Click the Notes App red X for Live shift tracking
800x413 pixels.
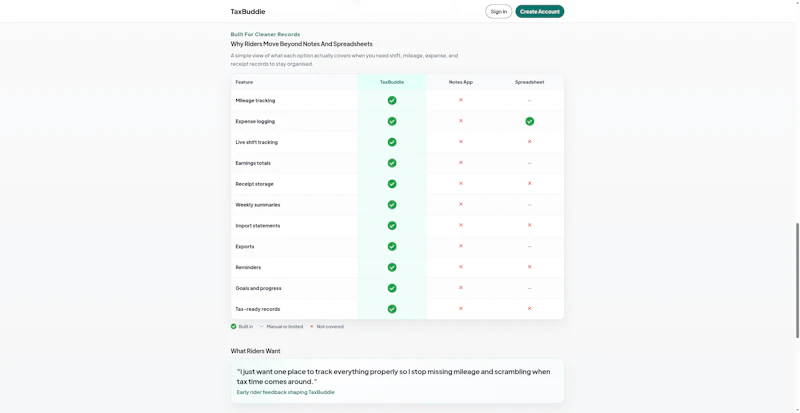pyautogui.click(x=461, y=142)
